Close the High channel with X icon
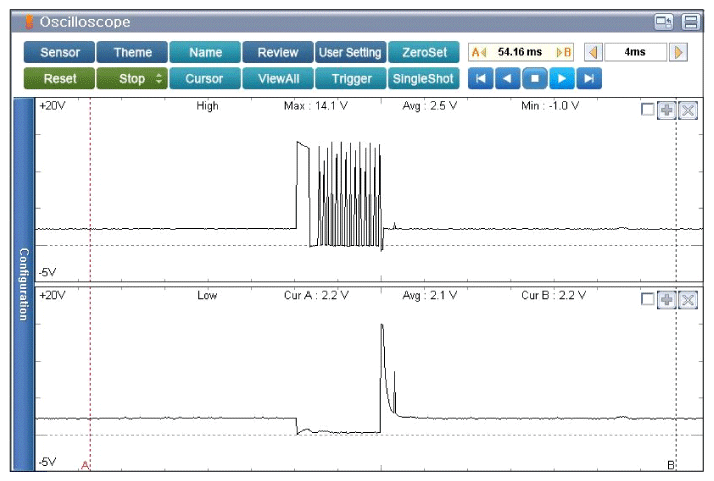714x481 pixels. 687,110
